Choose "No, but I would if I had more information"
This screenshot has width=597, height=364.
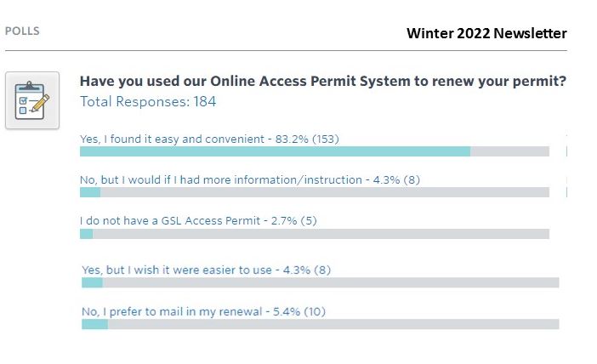[x=250, y=179]
